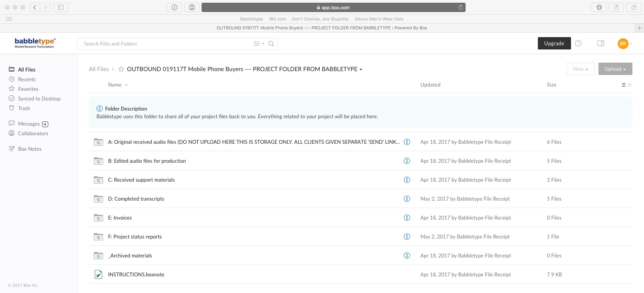Open Don't Dismiss...ere Stupidity bookmark
Screen dimensions: 644x293
click(x=320, y=19)
